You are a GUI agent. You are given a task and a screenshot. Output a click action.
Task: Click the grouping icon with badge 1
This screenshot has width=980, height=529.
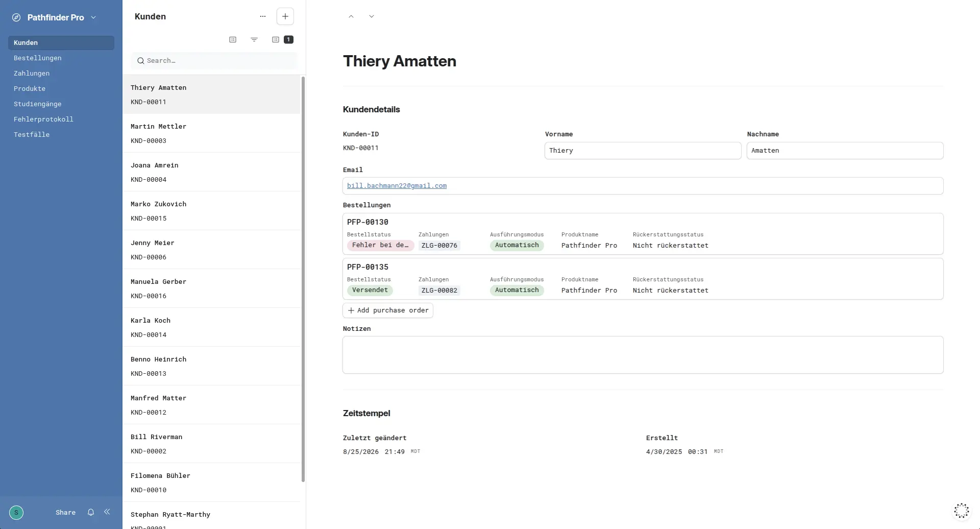(282, 39)
